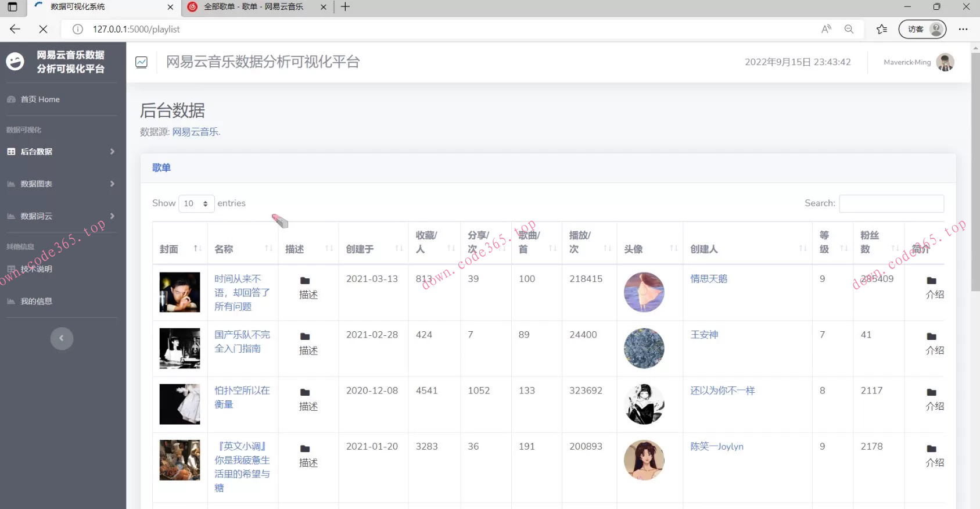The height and width of the screenshot is (509, 980).
Task: Open the Show entries count dropdown
Action: 196,203
